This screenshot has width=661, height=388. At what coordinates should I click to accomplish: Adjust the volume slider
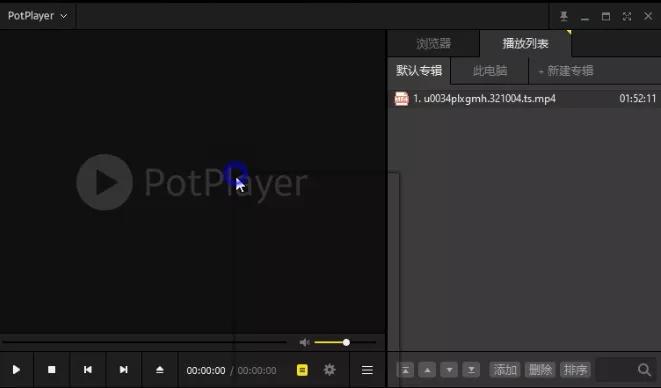[x=345, y=342]
